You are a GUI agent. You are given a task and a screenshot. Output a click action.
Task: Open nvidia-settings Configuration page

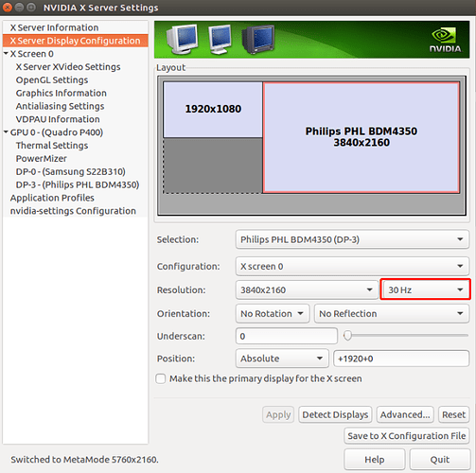coord(73,211)
